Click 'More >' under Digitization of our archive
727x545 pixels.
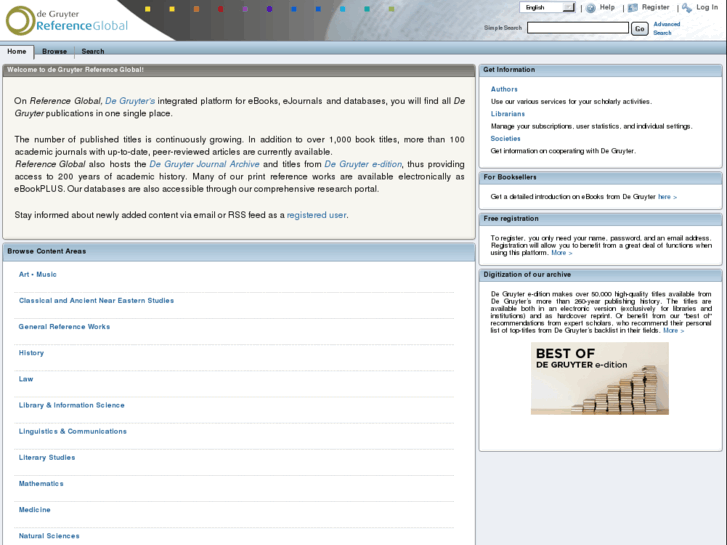click(673, 330)
